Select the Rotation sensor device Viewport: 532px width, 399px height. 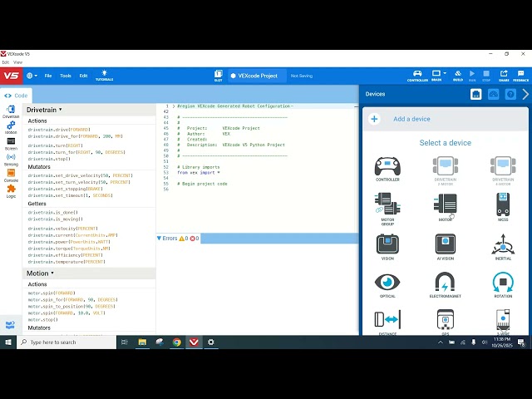click(503, 285)
